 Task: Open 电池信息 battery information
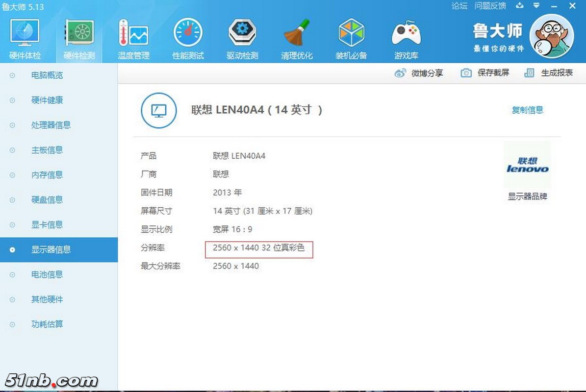pyautogui.click(x=47, y=274)
